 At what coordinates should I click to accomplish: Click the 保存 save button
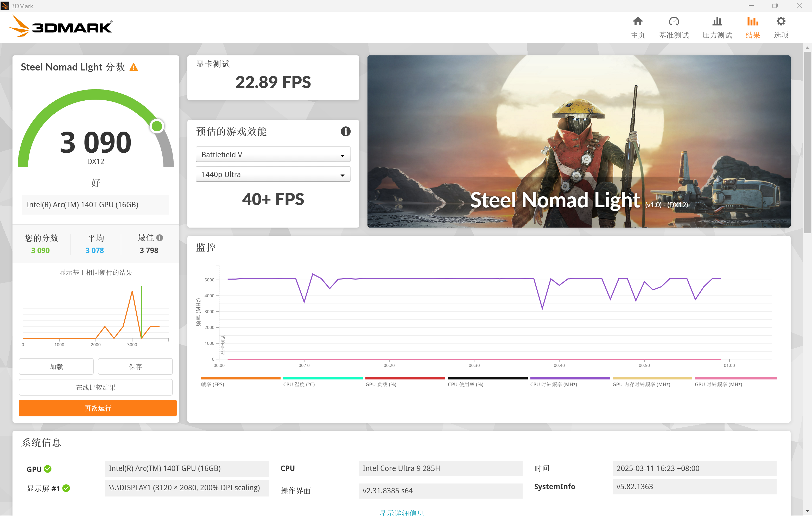(135, 366)
